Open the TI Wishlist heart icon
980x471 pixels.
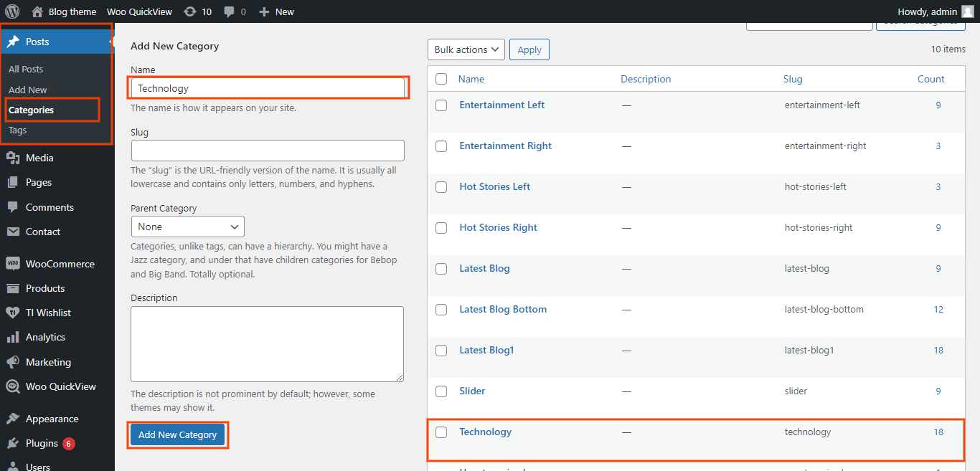pyautogui.click(x=13, y=313)
